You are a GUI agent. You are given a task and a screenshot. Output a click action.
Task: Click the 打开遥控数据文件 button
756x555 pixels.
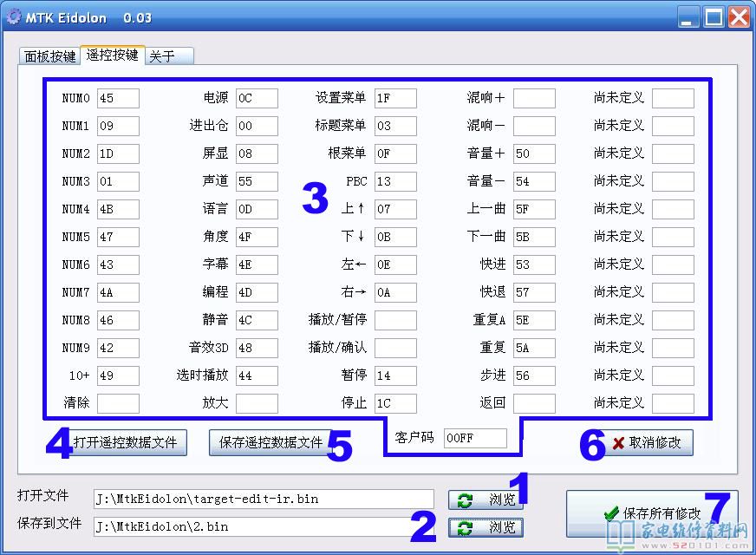pos(126,442)
